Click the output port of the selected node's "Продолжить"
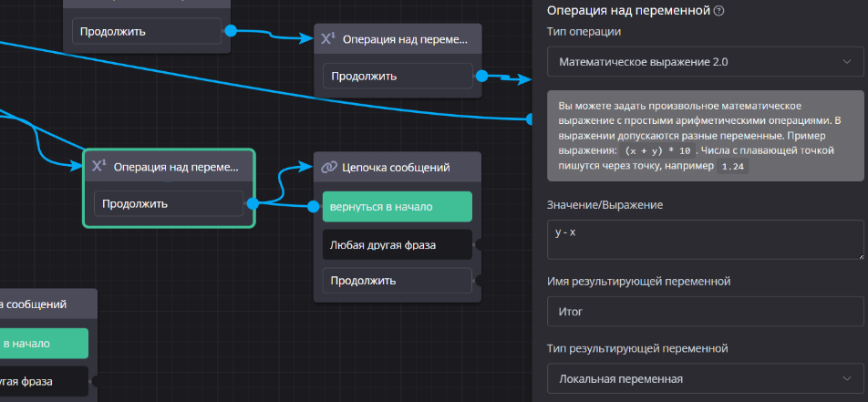 (x=253, y=203)
